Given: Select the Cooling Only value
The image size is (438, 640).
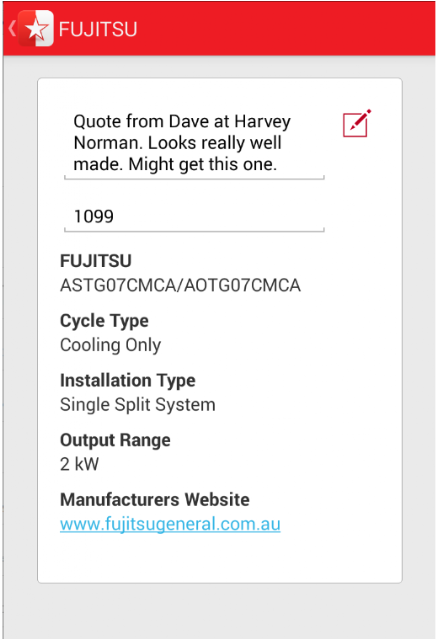Looking at the screenshot, I should [x=111, y=345].
